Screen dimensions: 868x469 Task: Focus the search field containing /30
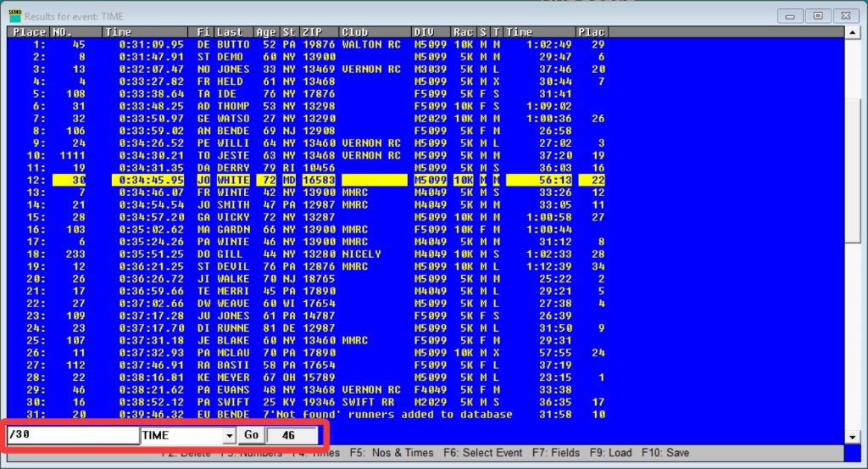pyautogui.click(x=73, y=435)
